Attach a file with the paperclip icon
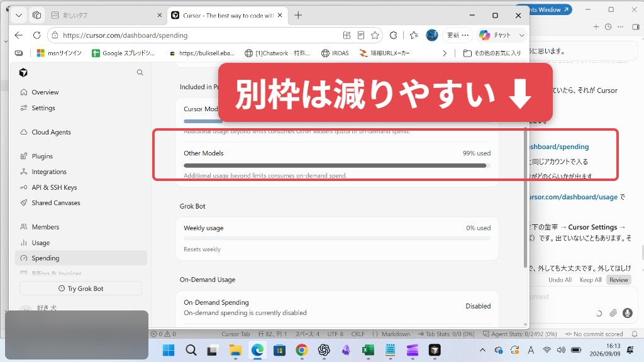Image resolution: width=644 pixels, height=362 pixels. click(613, 313)
